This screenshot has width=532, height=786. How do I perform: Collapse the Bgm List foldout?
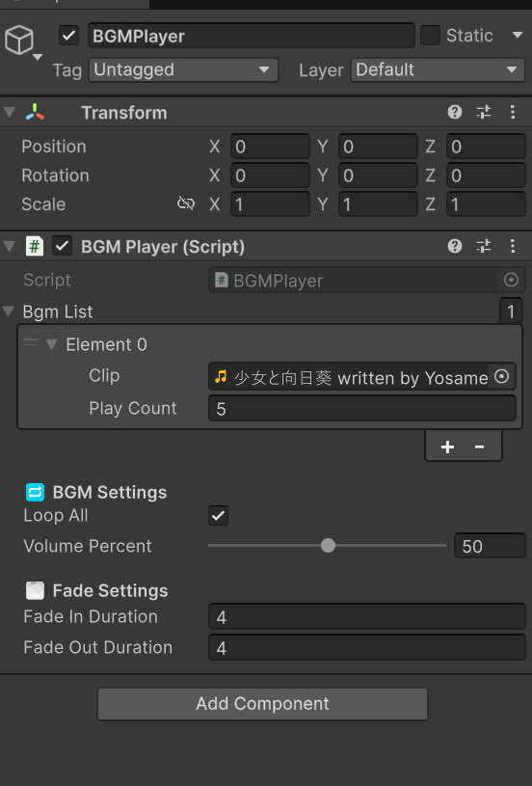point(9,312)
